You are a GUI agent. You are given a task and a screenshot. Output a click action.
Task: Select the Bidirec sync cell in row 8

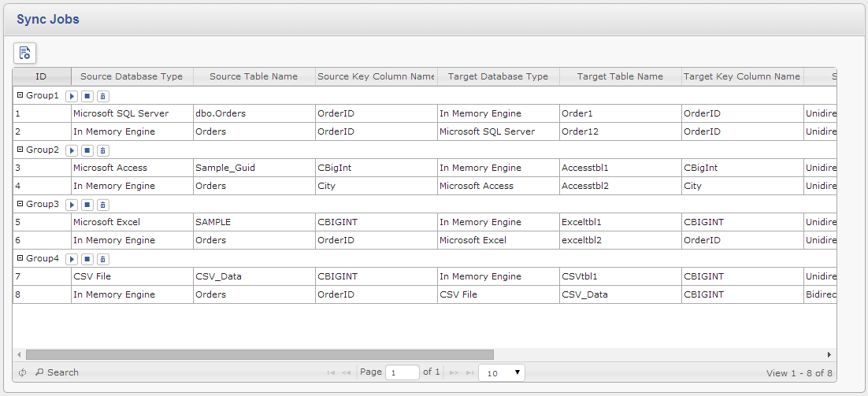[x=820, y=294]
